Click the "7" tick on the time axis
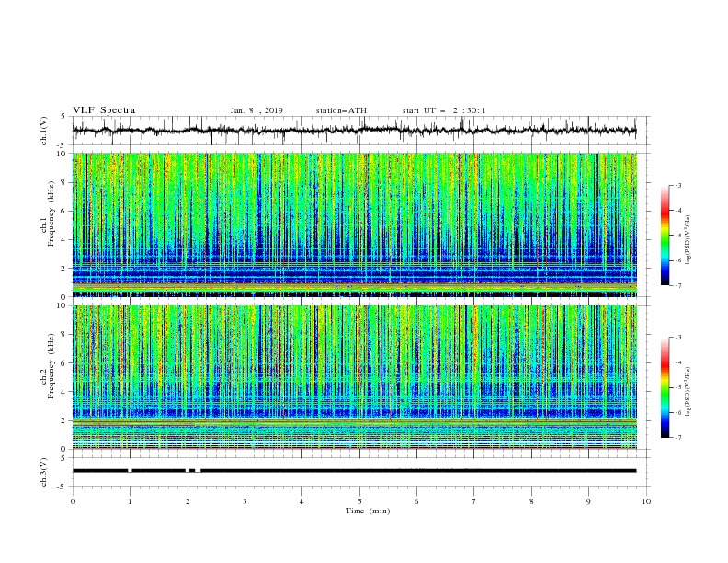Screen dimensions: 728x563 (x=474, y=501)
